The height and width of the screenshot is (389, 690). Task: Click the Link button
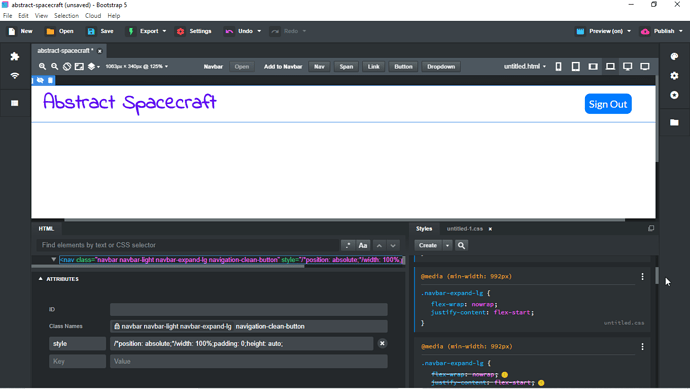pyautogui.click(x=374, y=67)
